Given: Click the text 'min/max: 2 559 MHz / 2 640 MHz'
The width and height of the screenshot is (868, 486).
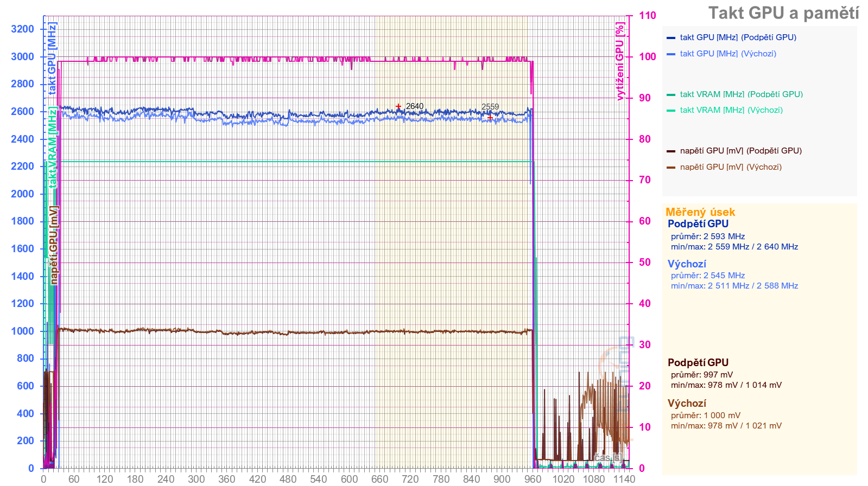Looking at the screenshot, I should click(x=734, y=247).
